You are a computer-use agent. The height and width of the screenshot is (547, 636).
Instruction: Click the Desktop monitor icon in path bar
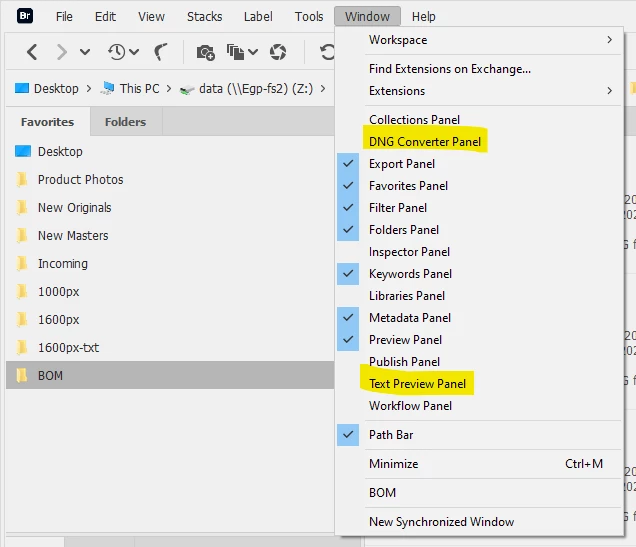click(22, 88)
